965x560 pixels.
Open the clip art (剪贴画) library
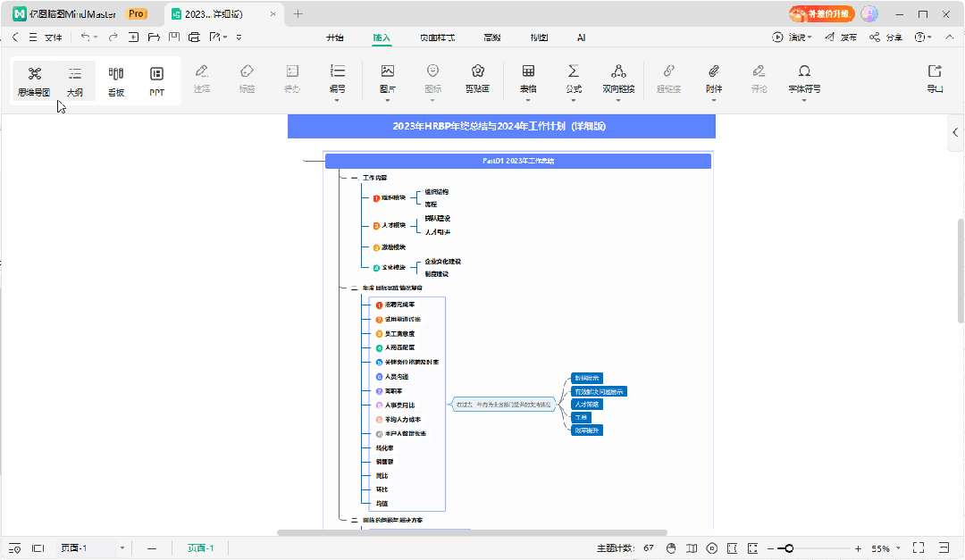pos(477,79)
